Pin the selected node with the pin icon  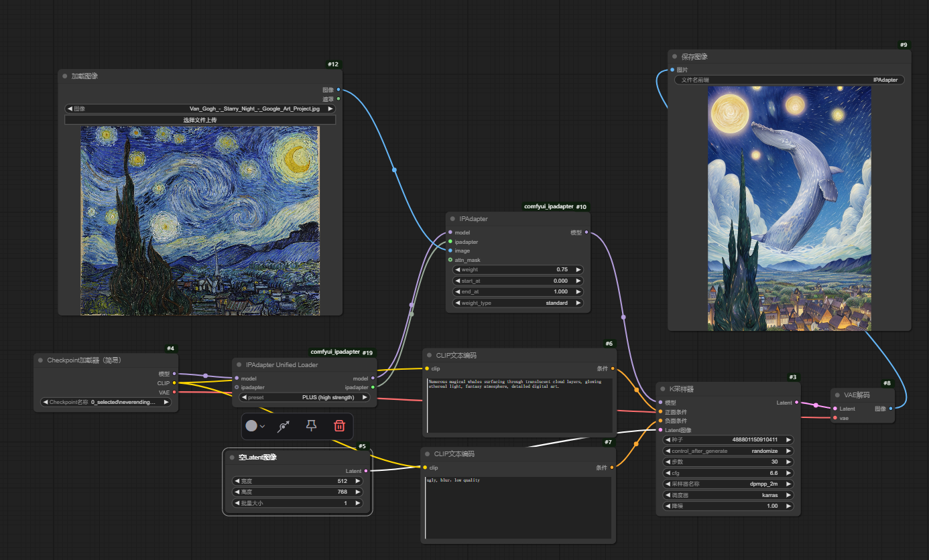[x=311, y=426]
